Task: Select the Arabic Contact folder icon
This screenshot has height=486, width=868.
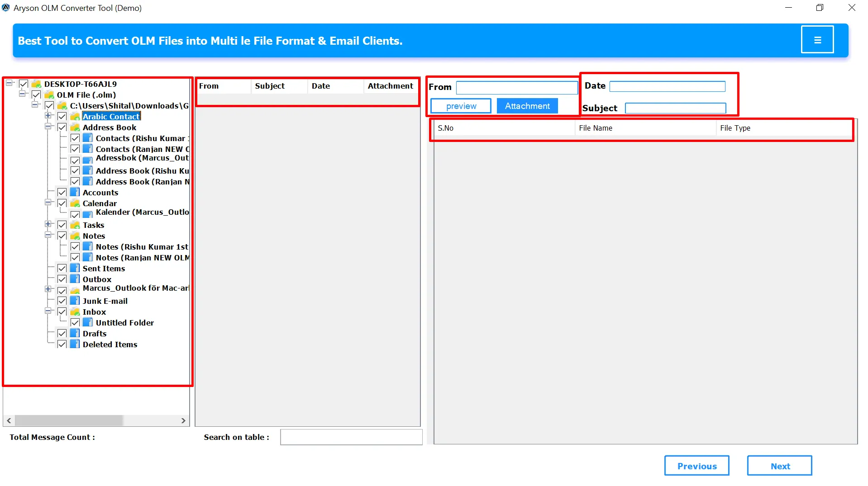Action: (x=75, y=116)
